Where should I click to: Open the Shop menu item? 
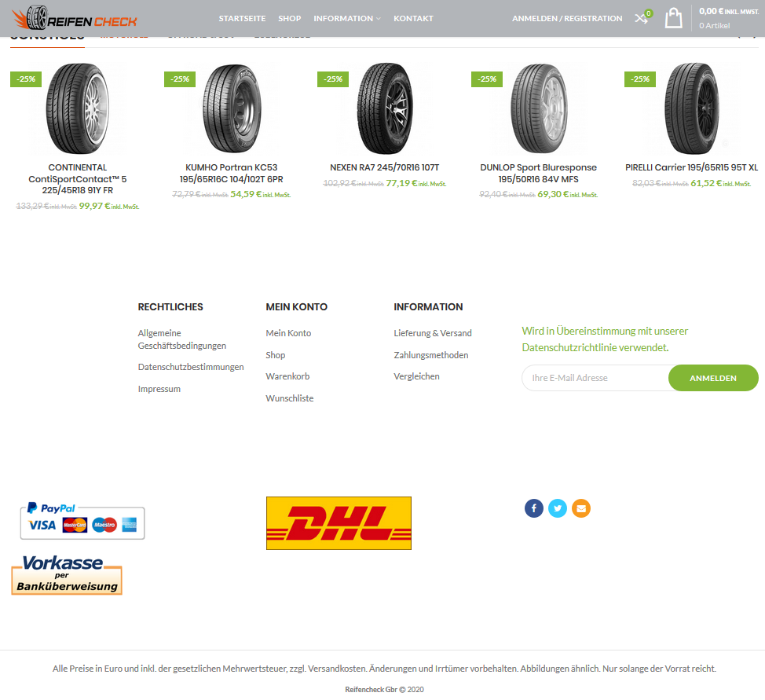coord(289,19)
